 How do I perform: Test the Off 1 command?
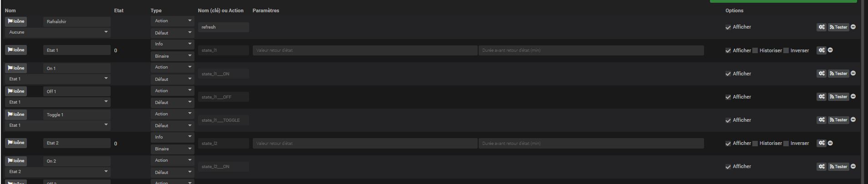coord(838,97)
